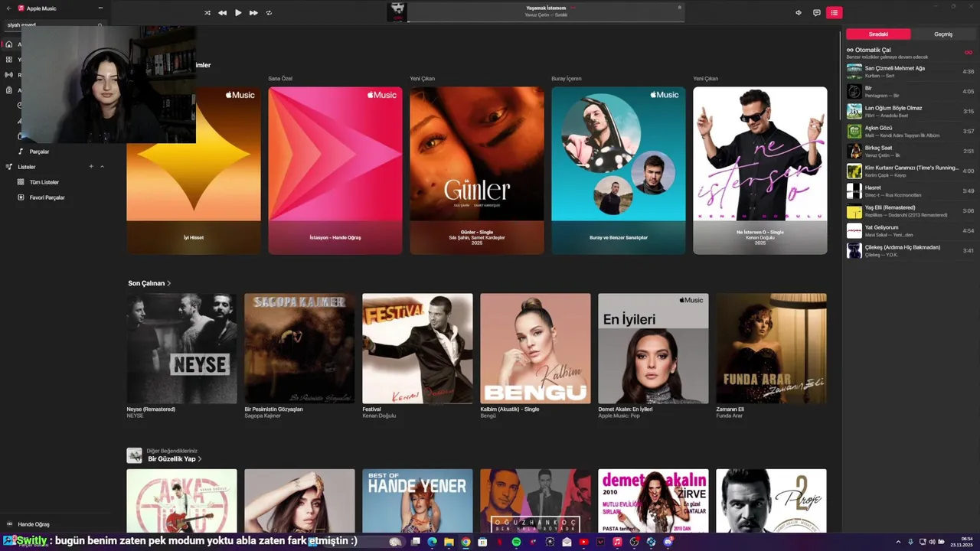Open the Home section in the sidebar
Image resolution: width=980 pixels, height=551 pixels.
click(x=9, y=44)
